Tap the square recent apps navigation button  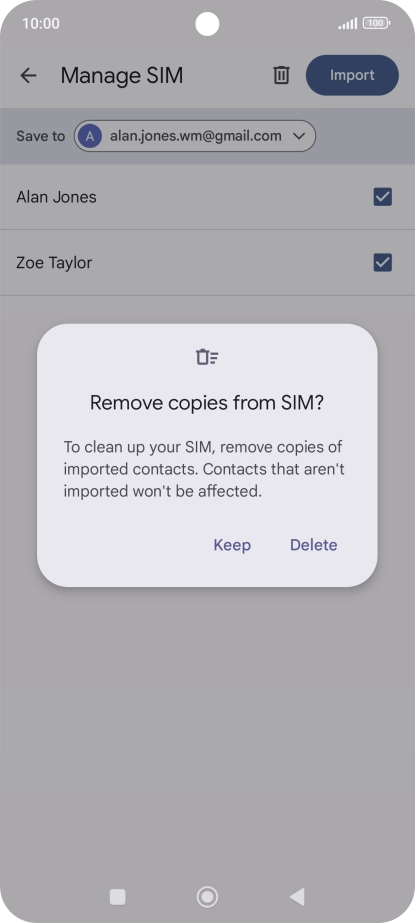coord(118,897)
